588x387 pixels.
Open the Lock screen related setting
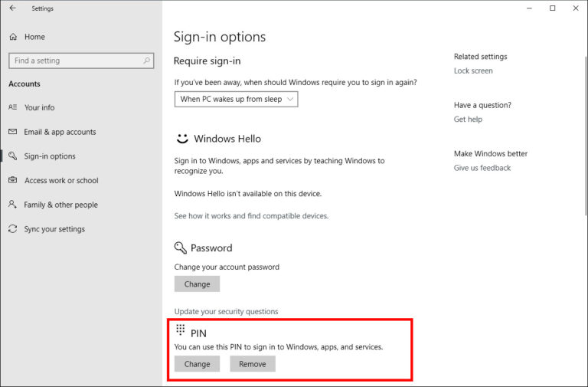point(473,71)
